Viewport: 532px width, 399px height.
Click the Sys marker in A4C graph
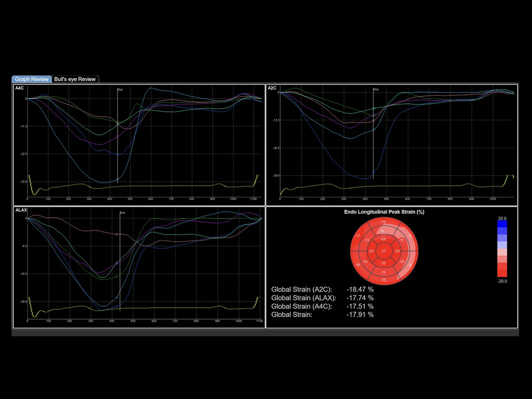[x=120, y=90]
